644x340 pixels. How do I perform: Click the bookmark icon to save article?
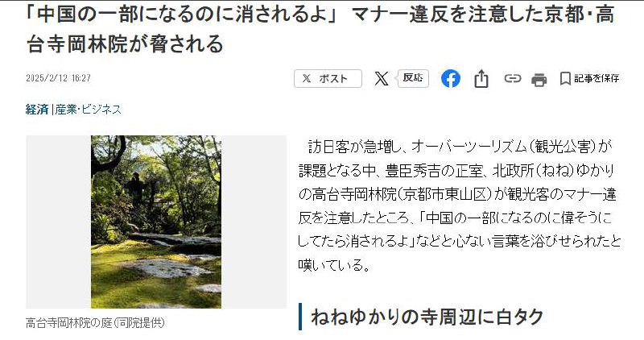[x=565, y=78]
